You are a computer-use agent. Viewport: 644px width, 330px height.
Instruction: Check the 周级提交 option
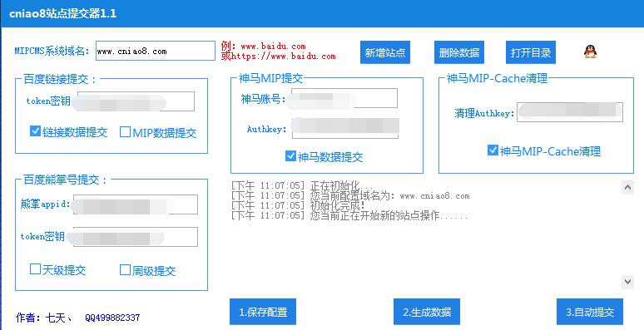coord(125,269)
